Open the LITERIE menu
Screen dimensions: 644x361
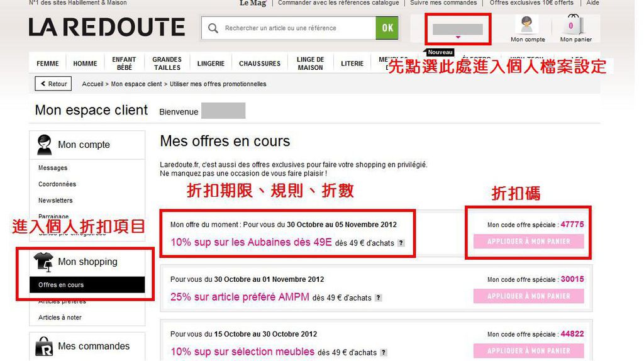pos(352,64)
